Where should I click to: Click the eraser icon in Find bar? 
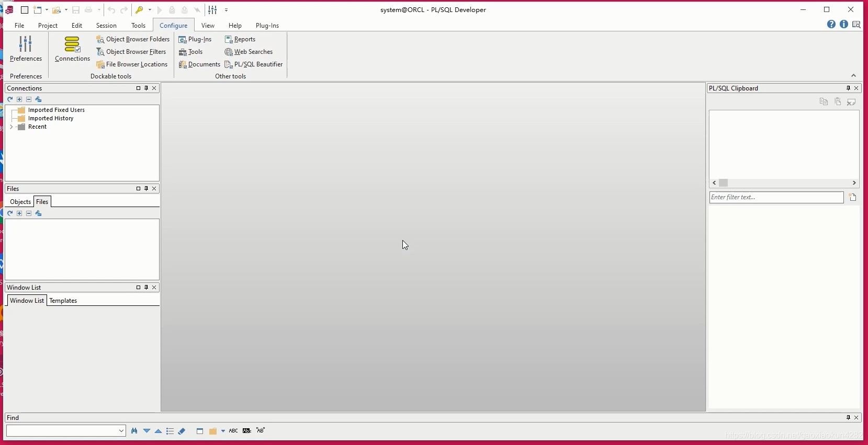click(182, 431)
